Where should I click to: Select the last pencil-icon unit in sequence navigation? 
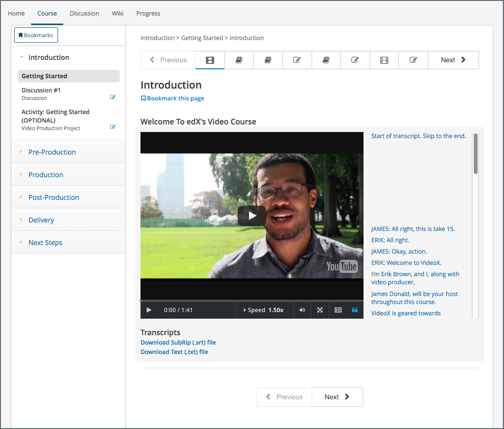coord(413,60)
